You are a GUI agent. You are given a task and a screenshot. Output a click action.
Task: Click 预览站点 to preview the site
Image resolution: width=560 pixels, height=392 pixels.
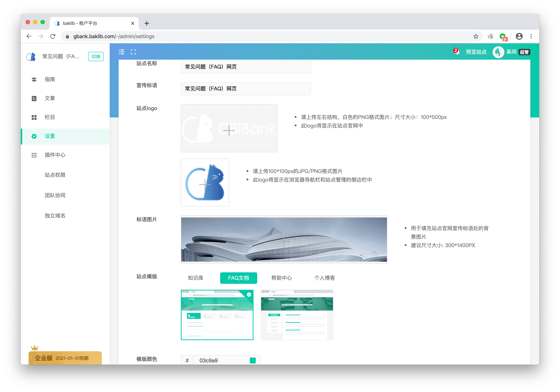476,52
